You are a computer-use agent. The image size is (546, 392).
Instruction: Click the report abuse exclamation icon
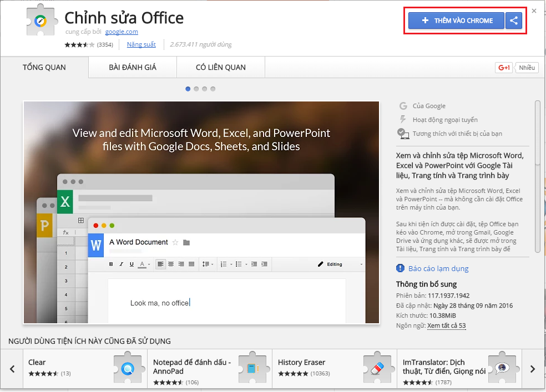[x=400, y=268]
